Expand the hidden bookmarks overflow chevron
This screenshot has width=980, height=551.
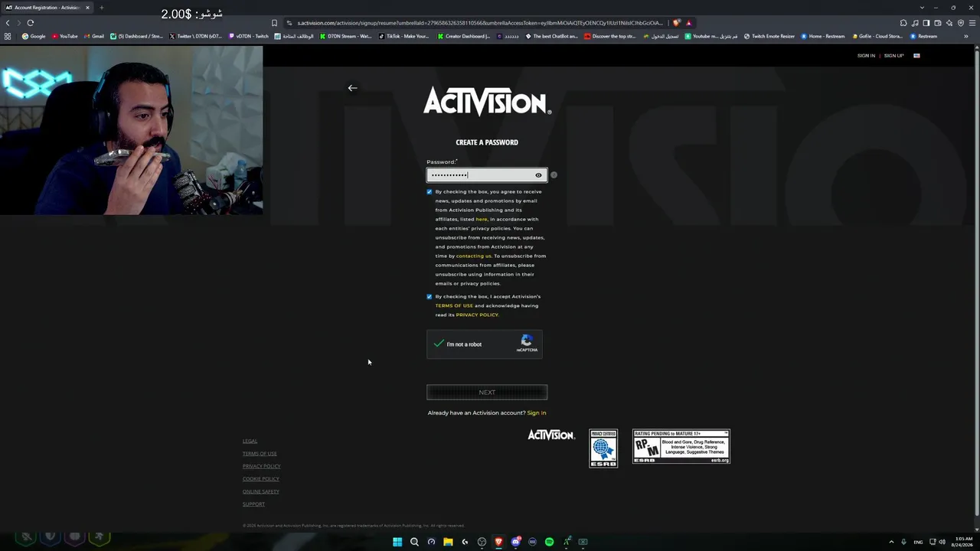pos(965,36)
